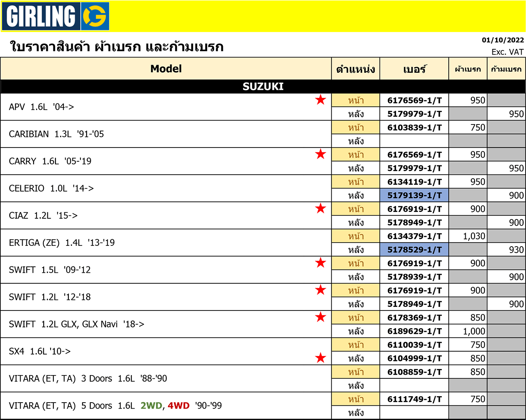Click the red star in the CARRY row

(x=320, y=154)
